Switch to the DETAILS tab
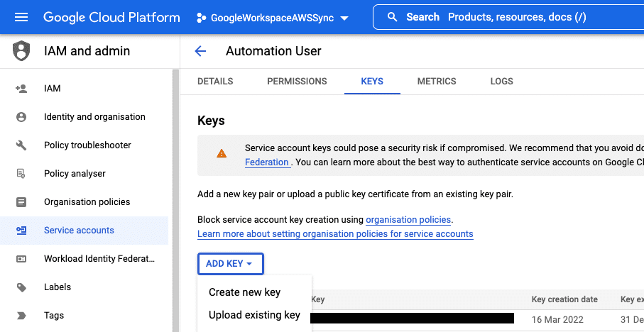This screenshot has width=644, height=332. pyautogui.click(x=215, y=82)
